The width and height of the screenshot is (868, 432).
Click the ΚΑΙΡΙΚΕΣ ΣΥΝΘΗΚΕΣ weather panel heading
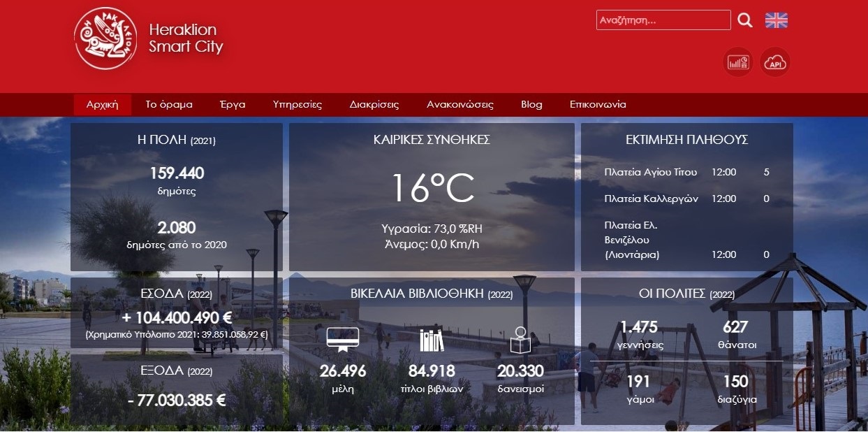pos(432,140)
